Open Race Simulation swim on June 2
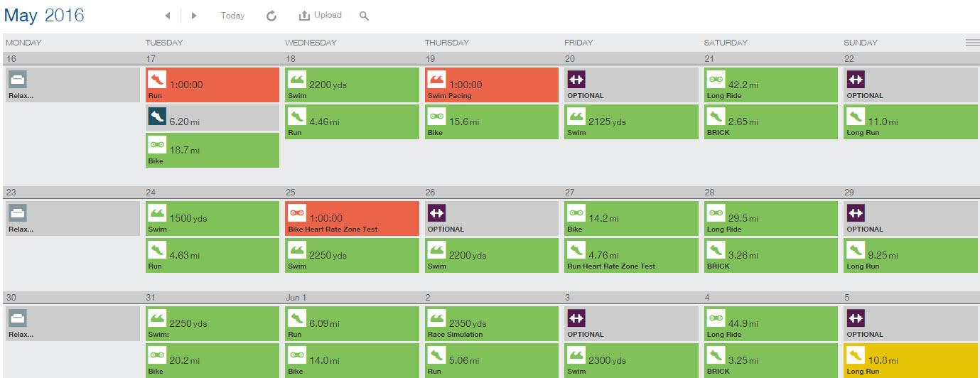The height and width of the screenshot is (378, 980). tap(491, 324)
